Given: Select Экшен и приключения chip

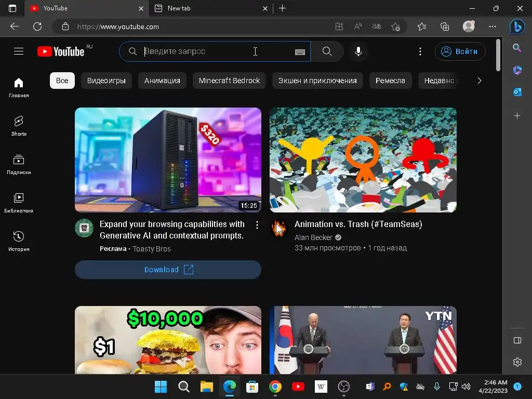Looking at the screenshot, I should pos(317,81).
